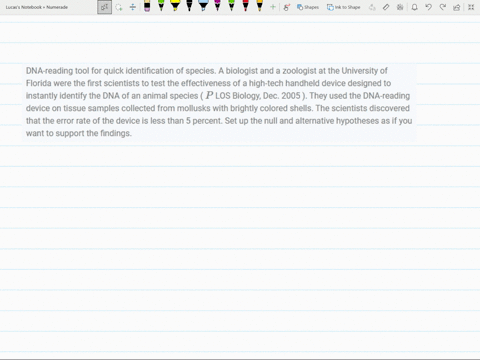Click the Ink to Text icon
This screenshot has width=480, height=360.
tap(372, 7)
